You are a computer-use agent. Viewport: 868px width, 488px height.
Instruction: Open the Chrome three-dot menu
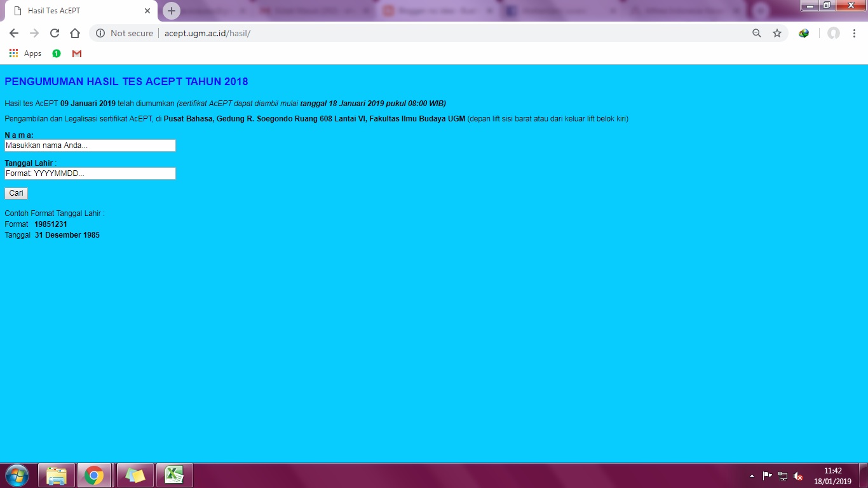click(x=855, y=33)
